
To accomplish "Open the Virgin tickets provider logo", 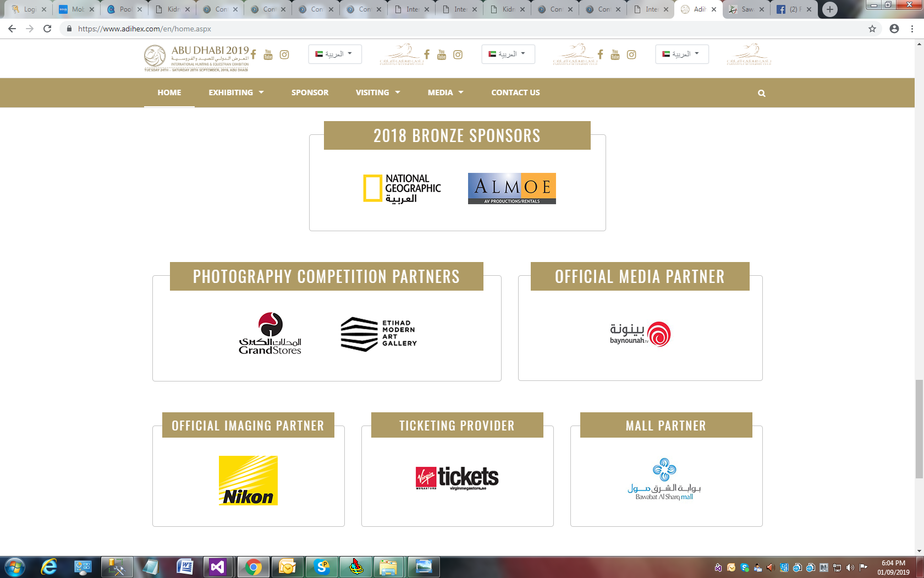I will pos(457,478).
